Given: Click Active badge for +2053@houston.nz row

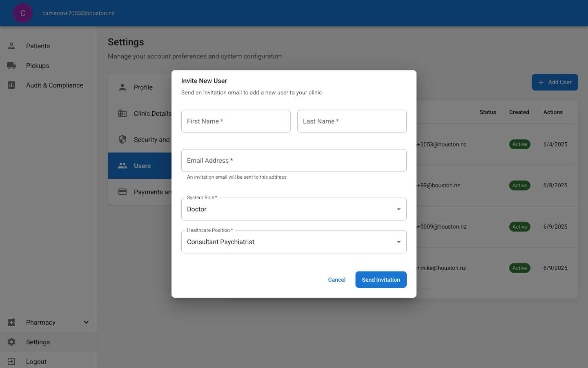Looking at the screenshot, I should pos(520,144).
